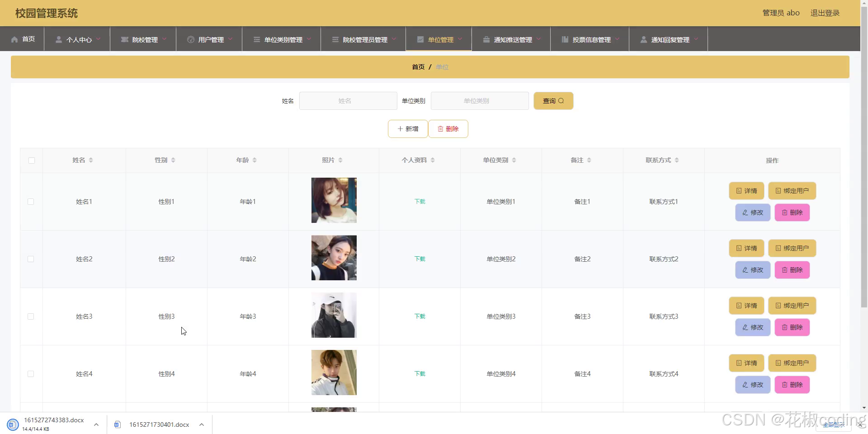This screenshot has width=868, height=434.
Task: Click 绑定用户 for row 姓名4
Action: click(792, 363)
